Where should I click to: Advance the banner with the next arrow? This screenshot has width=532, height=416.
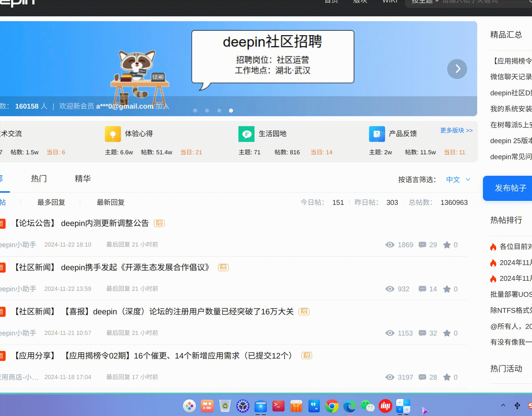click(457, 69)
